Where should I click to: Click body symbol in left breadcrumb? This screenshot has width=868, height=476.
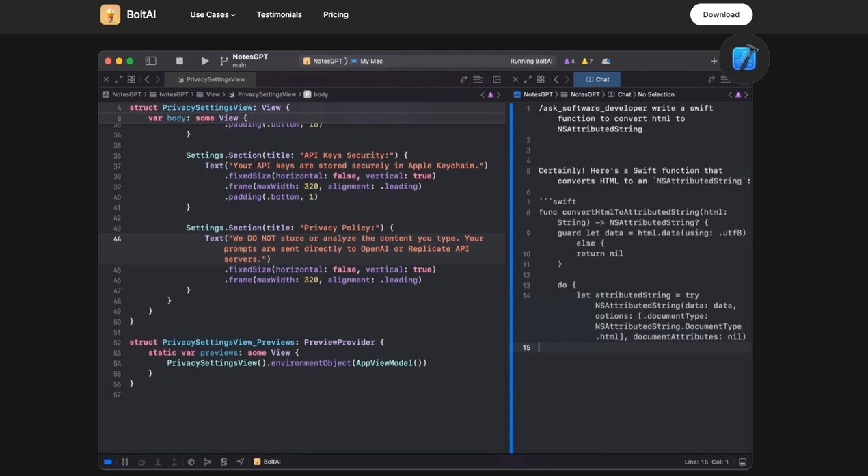point(316,94)
